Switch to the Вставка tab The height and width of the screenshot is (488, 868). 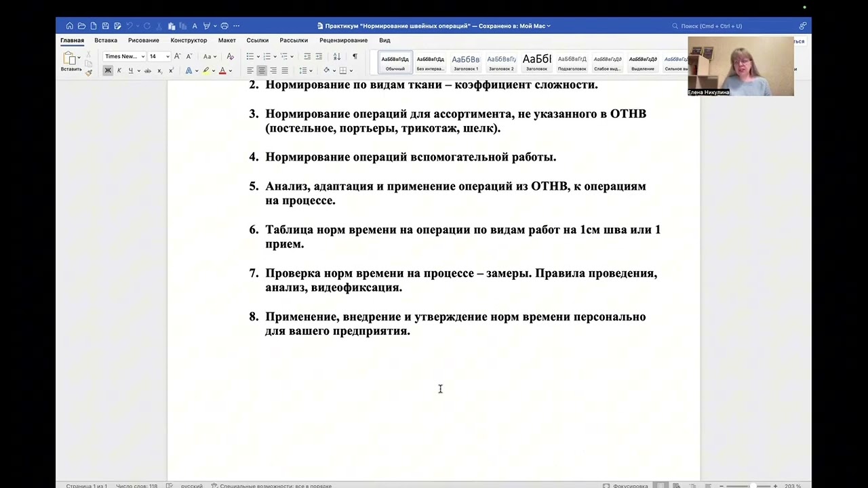coord(106,41)
